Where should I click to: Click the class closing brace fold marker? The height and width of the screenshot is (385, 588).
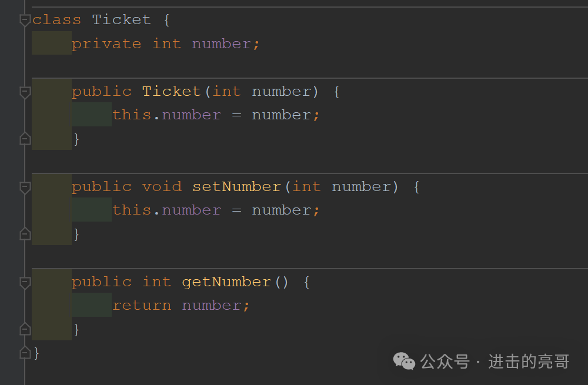pyautogui.click(x=25, y=353)
